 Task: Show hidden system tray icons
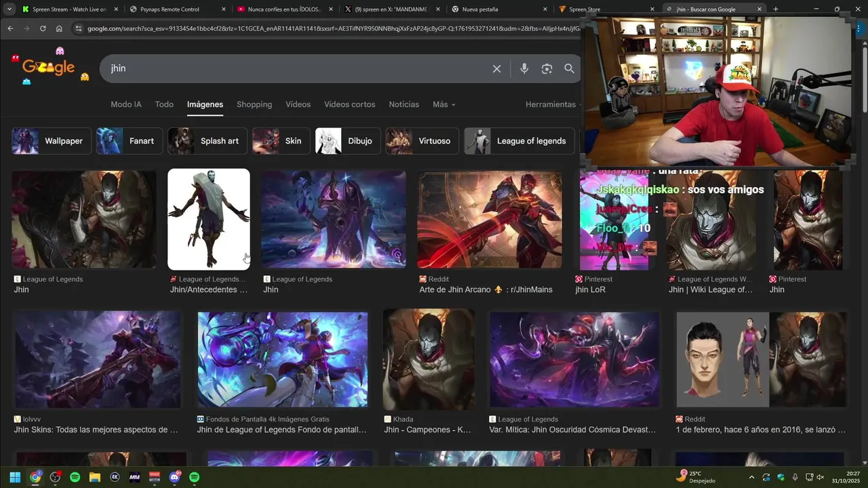(x=751, y=477)
